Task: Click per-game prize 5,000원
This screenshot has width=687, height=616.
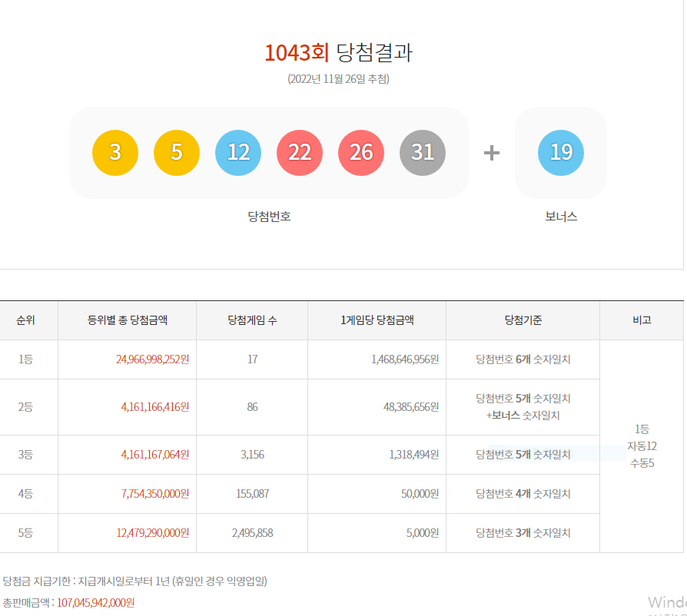Action: click(423, 533)
